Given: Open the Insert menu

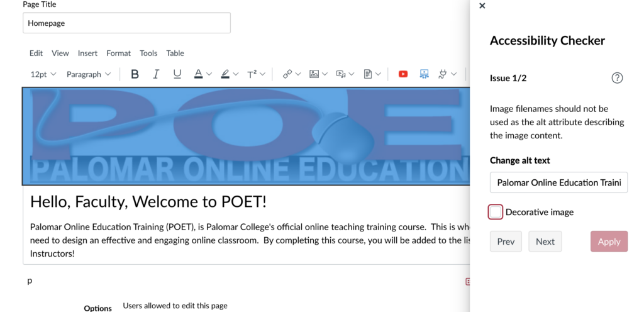Looking at the screenshot, I should [88, 53].
